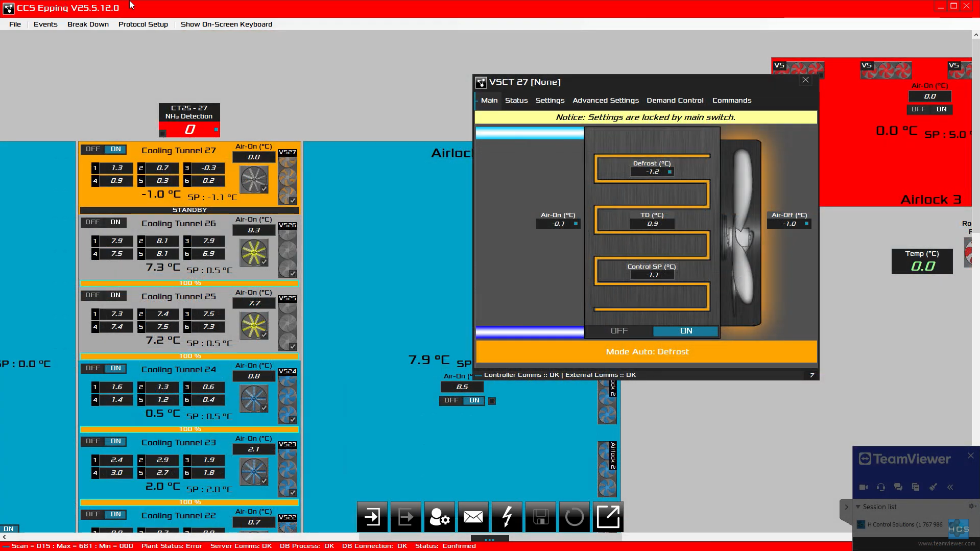This screenshot has height=551, width=980.
Task: Open the VS27 fan stack
Action: coord(288,177)
